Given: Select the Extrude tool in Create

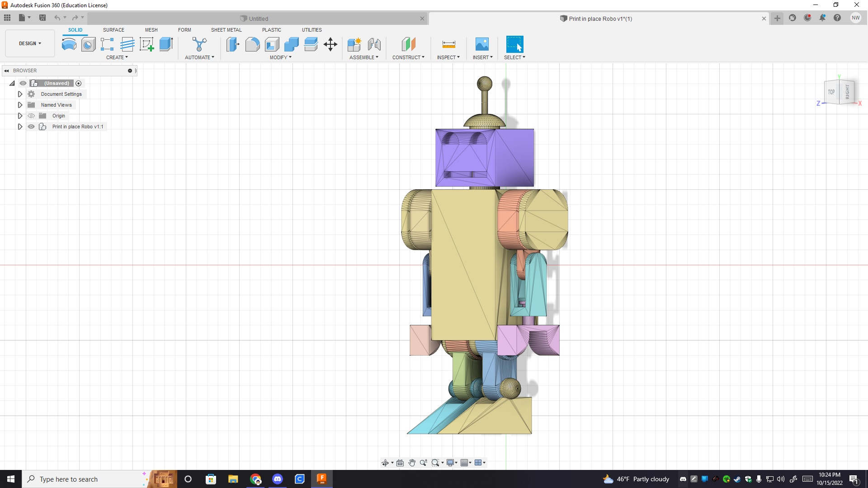Looking at the screenshot, I should pyautogui.click(x=166, y=44).
